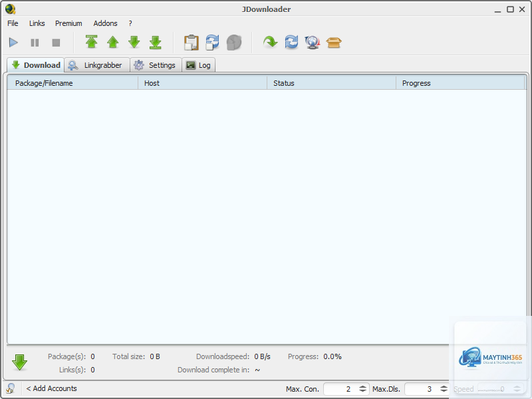This screenshot has height=399, width=532.
Task: Move selection up with the green up arrow
Action: click(112, 43)
